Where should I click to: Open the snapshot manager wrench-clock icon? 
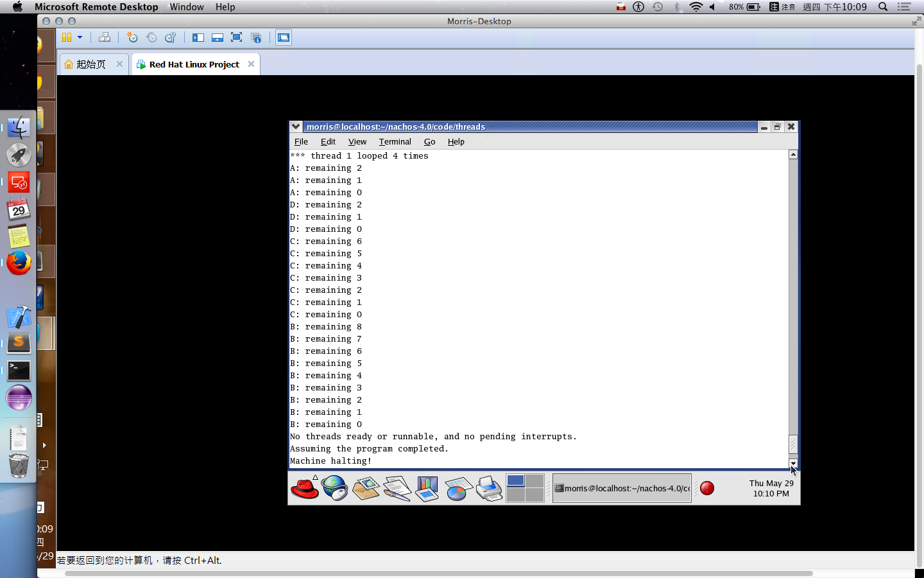(x=171, y=37)
